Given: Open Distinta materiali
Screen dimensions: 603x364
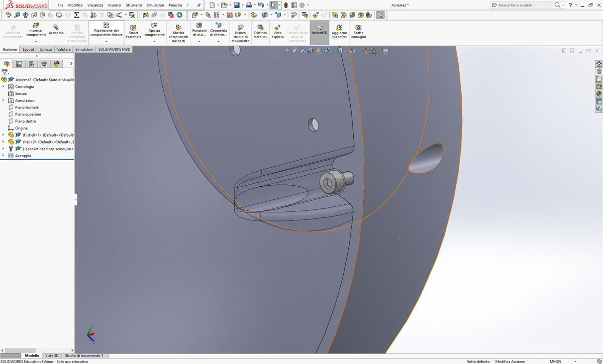Looking at the screenshot, I should [x=260, y=32].
